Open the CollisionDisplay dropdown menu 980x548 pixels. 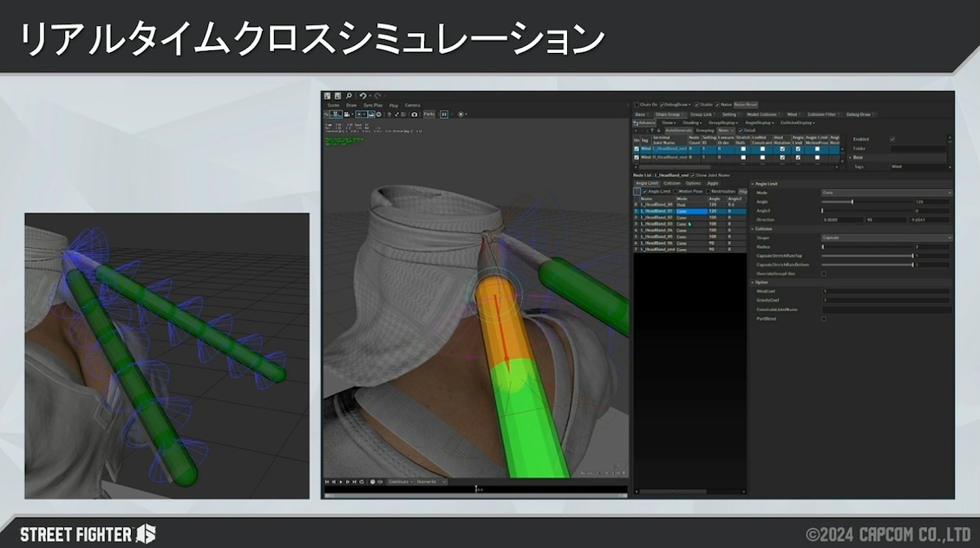click(x=798, y=123)
